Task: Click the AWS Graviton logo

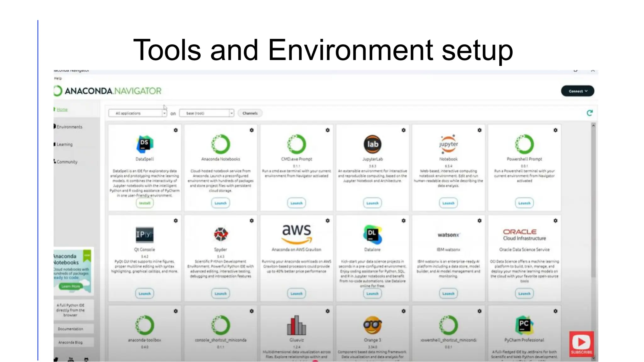Action: (x=297, y=234)
